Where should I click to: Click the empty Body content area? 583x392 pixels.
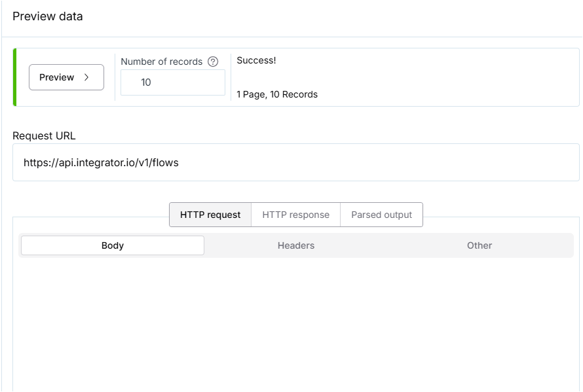pos(295,321)
